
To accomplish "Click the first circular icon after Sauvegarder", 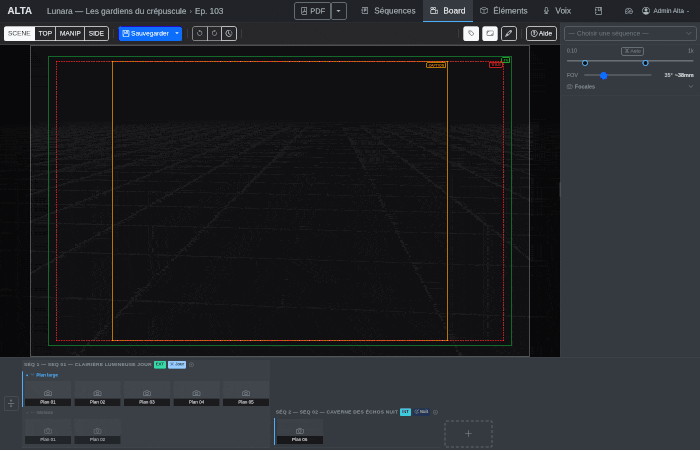I will pyautogui.click(x=199, y=33).
